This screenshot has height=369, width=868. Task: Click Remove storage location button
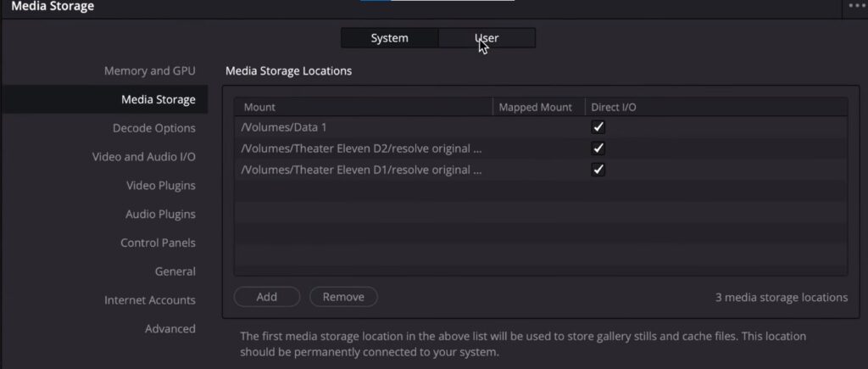coord(343,297)
